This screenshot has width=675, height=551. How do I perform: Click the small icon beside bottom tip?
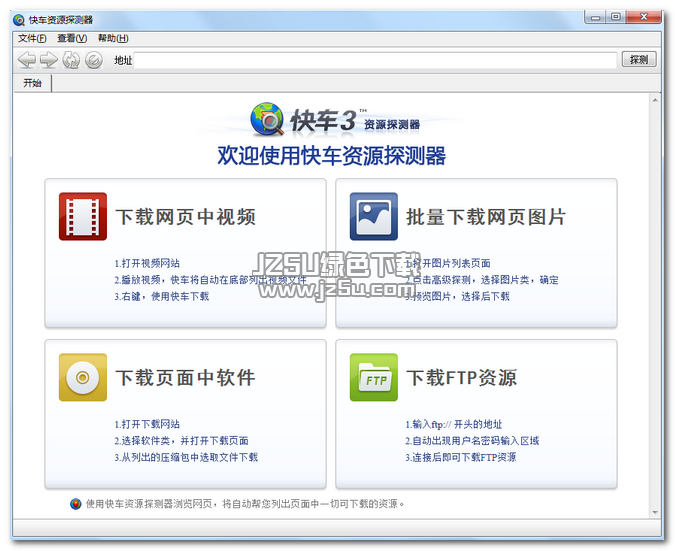tap(76, 504)
